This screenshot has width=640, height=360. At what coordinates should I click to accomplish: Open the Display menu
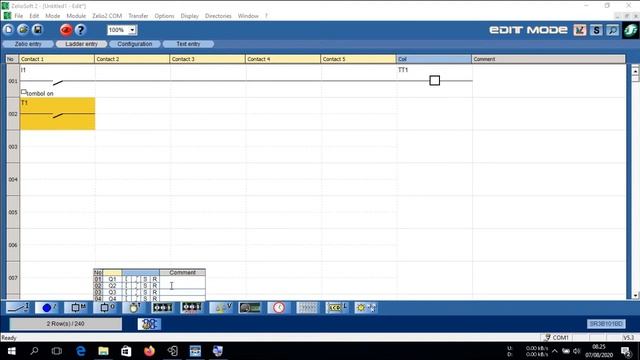point(190,16)
